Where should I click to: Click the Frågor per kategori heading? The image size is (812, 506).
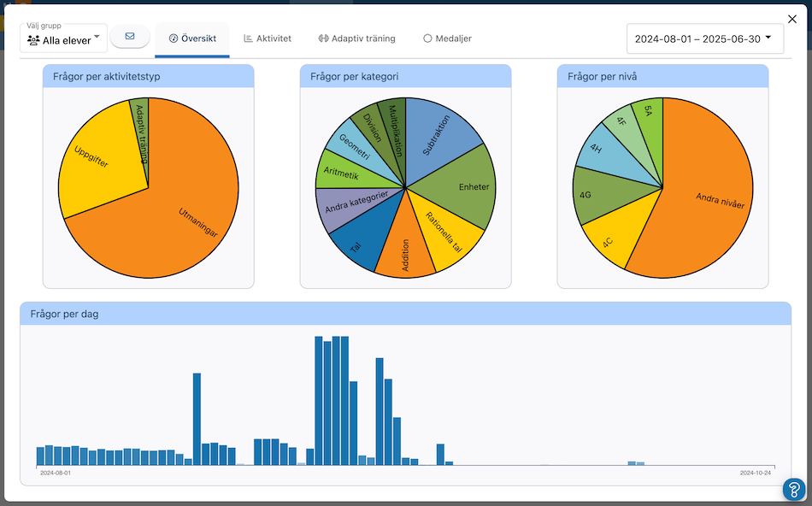coord(354,77)
